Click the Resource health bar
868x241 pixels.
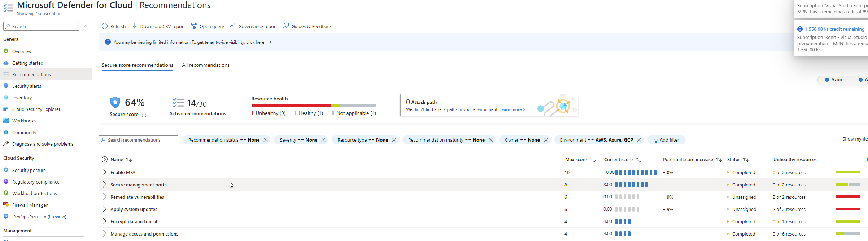(314, 106)
